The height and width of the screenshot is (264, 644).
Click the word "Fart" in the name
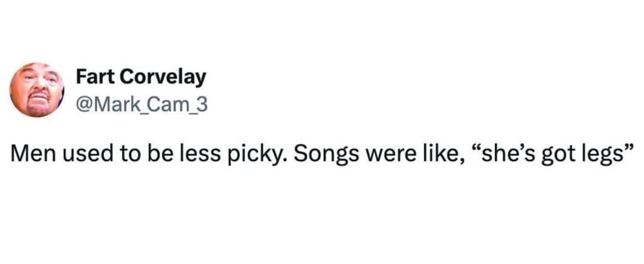coord(95,77)
